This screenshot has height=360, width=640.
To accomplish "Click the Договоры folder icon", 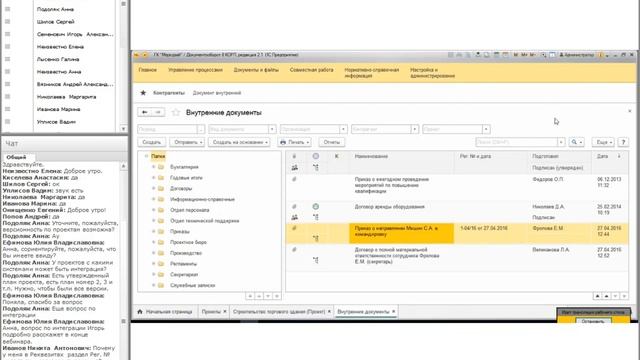I will [x=161, y=189].
